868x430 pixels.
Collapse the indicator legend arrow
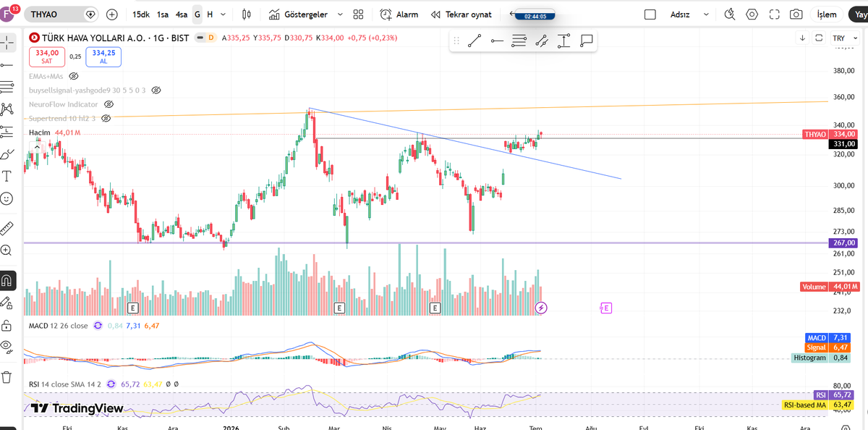click(37, 147)
